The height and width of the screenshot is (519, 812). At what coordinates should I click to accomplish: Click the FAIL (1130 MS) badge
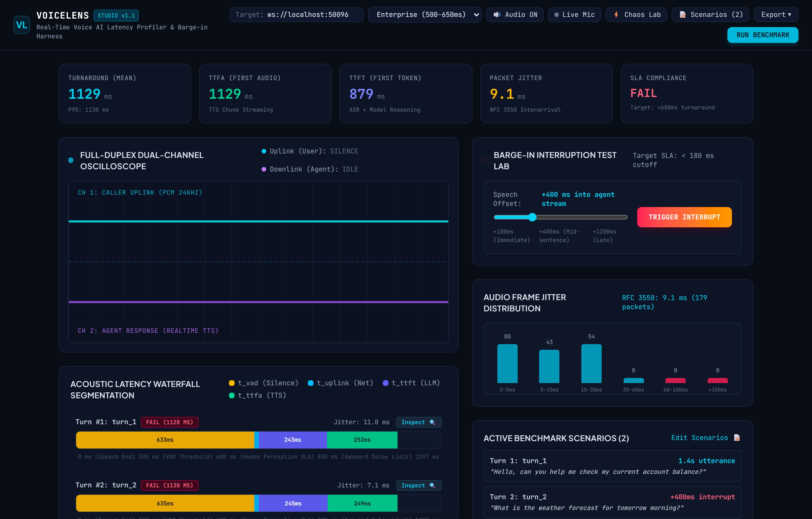click(x=170, y=485)
